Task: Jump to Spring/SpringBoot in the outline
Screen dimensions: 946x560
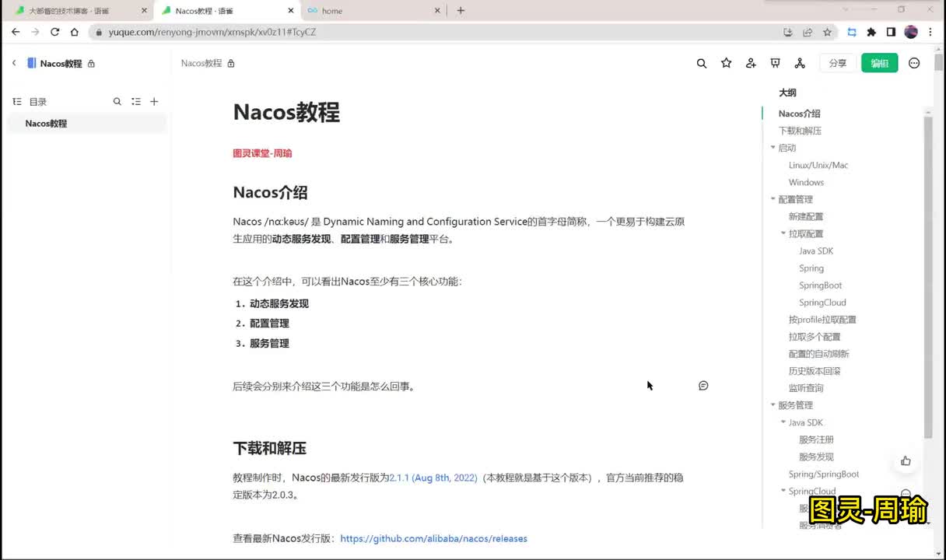Action: pos(824,474)
